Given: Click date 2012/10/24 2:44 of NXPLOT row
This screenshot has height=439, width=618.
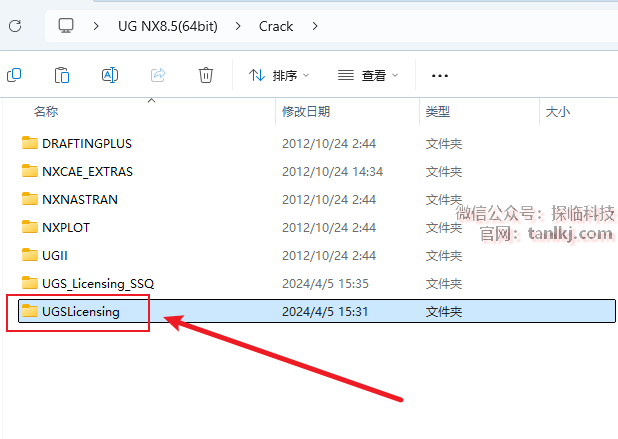Looking at the screenshot, I should click(329, 227).
